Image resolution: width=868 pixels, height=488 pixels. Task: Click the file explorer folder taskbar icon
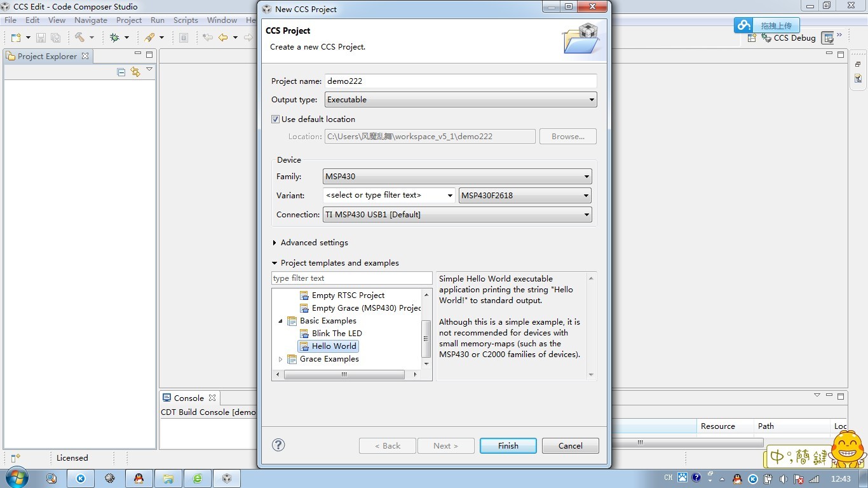coord(168,478)
